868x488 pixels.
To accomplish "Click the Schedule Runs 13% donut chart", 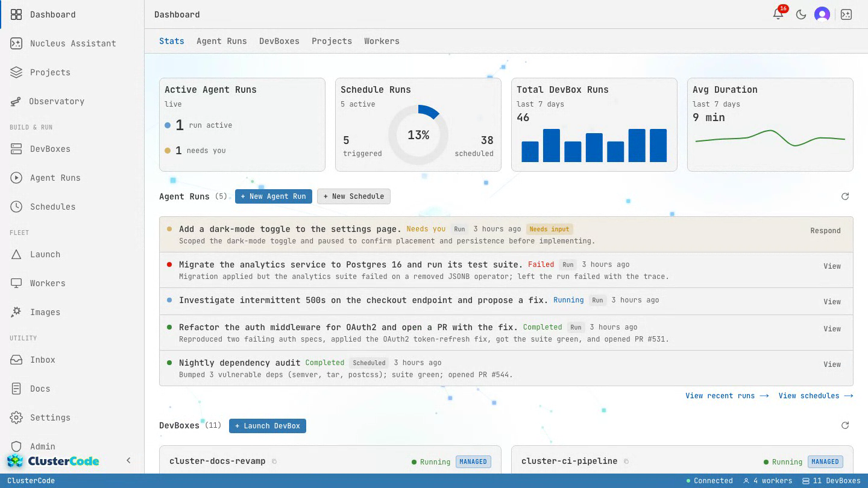I will click(418, 135).
